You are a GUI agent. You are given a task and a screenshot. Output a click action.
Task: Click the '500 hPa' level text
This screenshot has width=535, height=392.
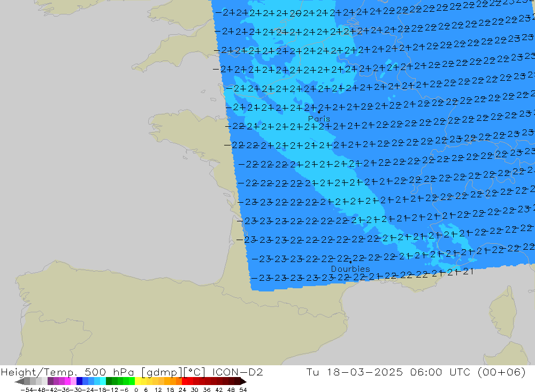click(109, 372)
